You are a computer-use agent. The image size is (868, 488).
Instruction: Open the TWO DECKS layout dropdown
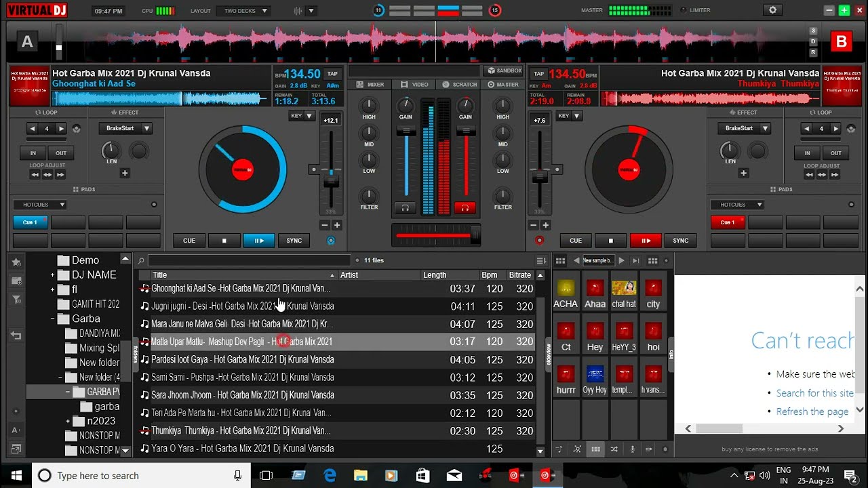244,11
